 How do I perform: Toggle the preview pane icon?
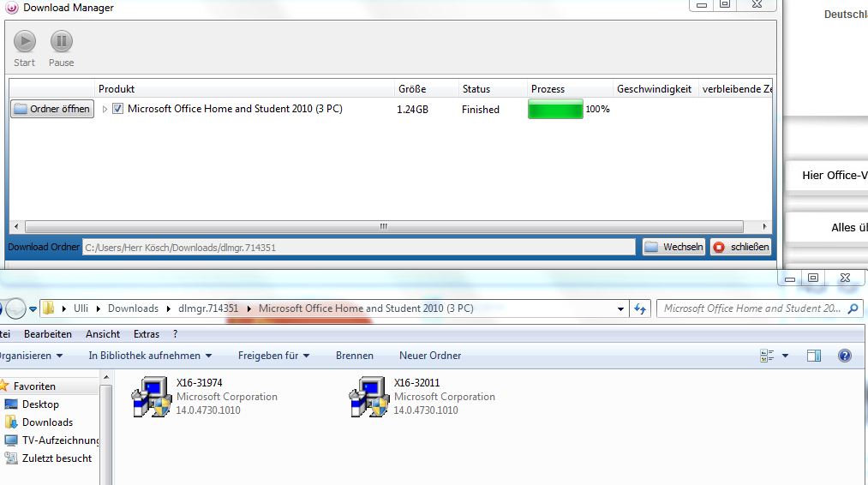point(814,356)
